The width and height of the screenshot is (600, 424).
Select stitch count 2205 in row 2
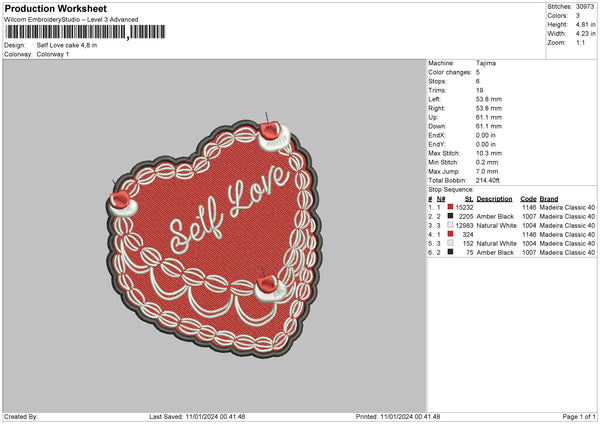point(466,217)
